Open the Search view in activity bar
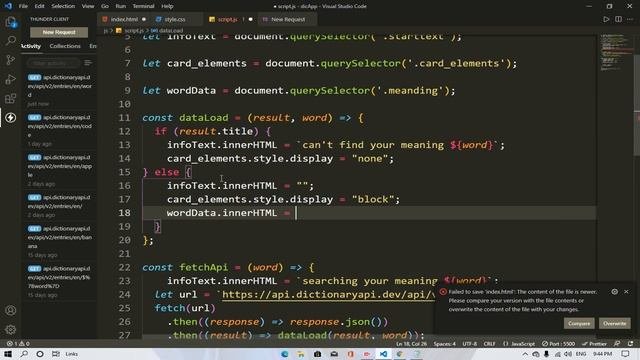 coord(11,40)
